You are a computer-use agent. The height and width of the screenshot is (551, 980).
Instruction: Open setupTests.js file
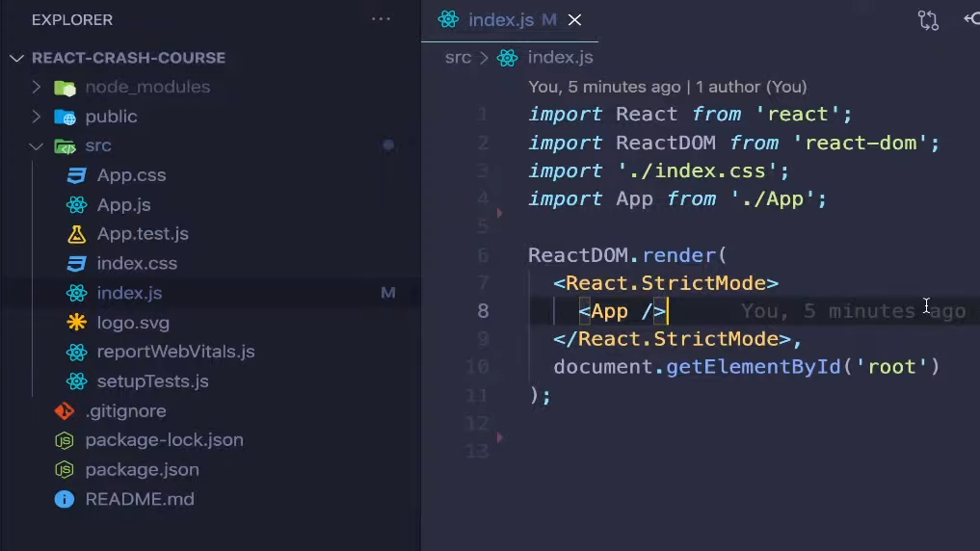[152, 381]
